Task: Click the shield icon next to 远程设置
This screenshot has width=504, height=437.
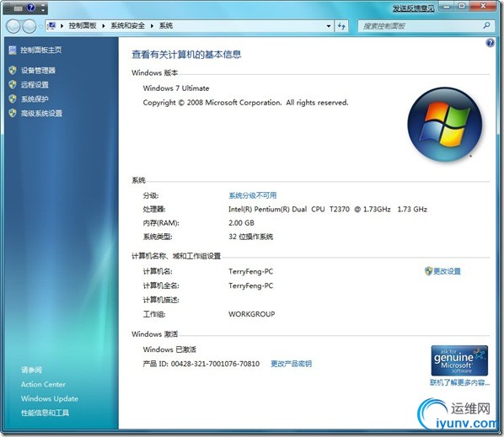Action: click(13, 84)
